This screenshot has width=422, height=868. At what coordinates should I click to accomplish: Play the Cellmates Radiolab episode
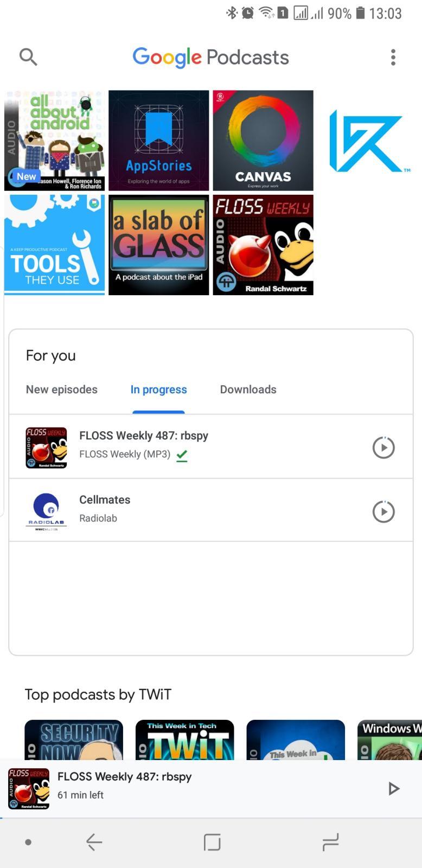(383, 512)
